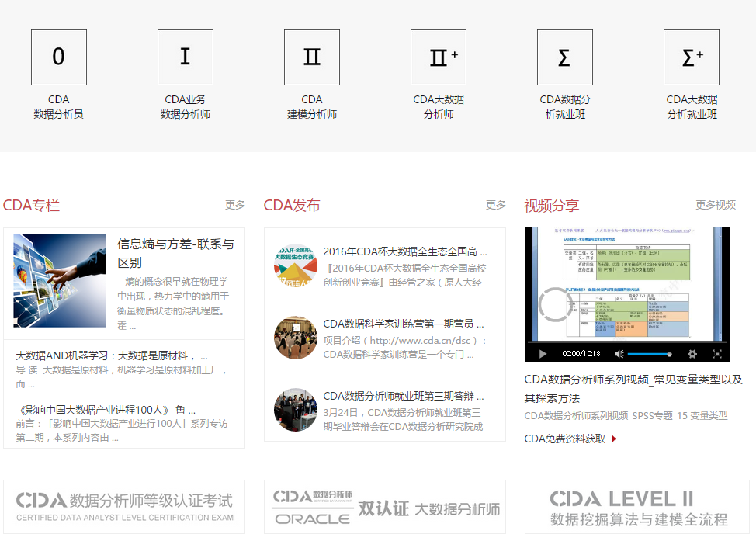Click the 视频分享 section heading
756x541 pixels.
[x=552, y=206]
